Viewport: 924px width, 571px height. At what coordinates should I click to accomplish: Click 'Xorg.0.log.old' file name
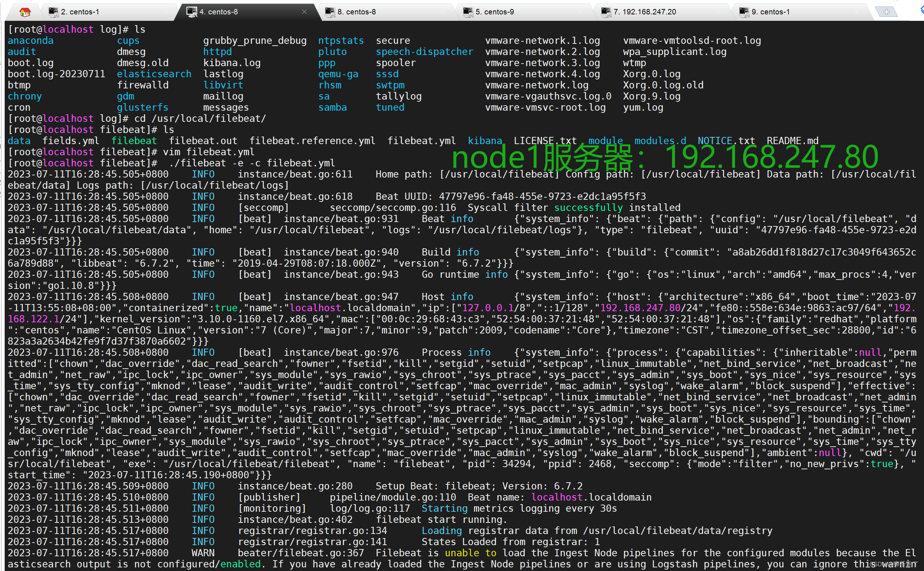(x=663, y=85)
